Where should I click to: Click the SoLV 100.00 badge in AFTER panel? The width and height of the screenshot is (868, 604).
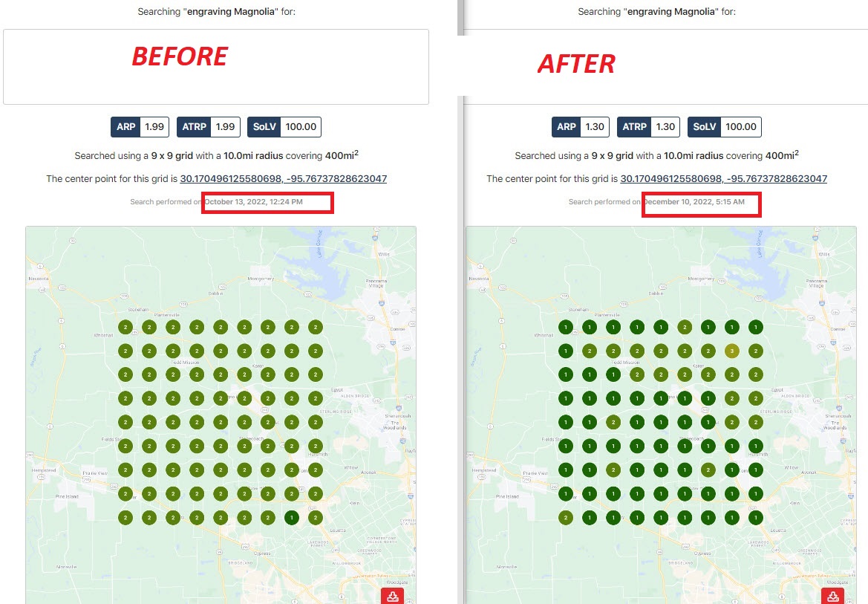click(x=725, y=127)
